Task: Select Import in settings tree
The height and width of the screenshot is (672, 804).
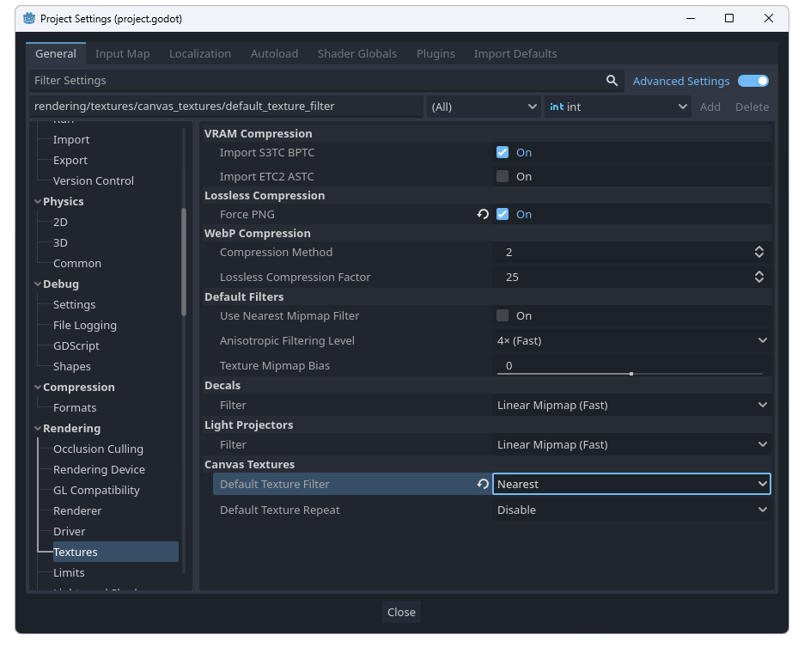Action: [x=70, y=139]
